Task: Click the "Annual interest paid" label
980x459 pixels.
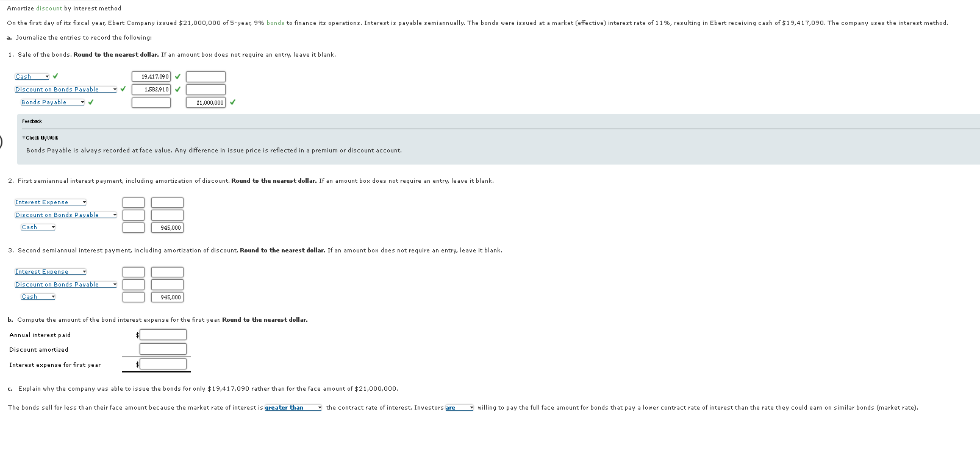Action: (x=40, y=335)
